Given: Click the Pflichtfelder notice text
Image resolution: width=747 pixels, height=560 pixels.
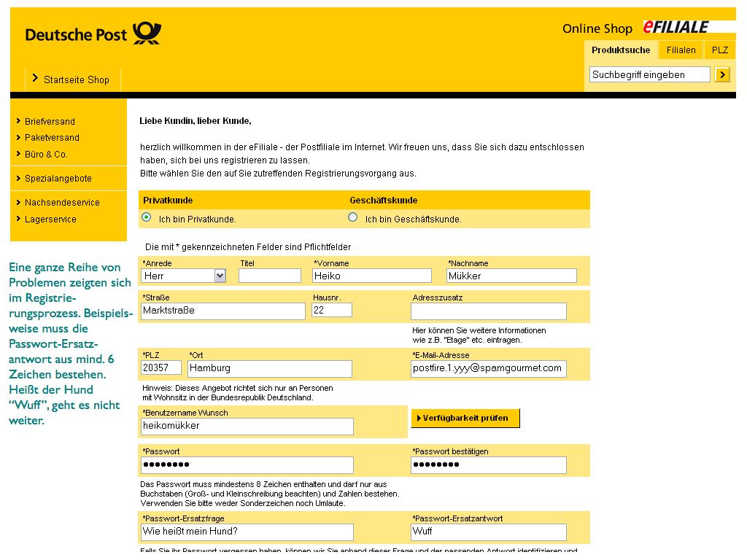Looking at the screenshot, I should (x=248, y=247).
